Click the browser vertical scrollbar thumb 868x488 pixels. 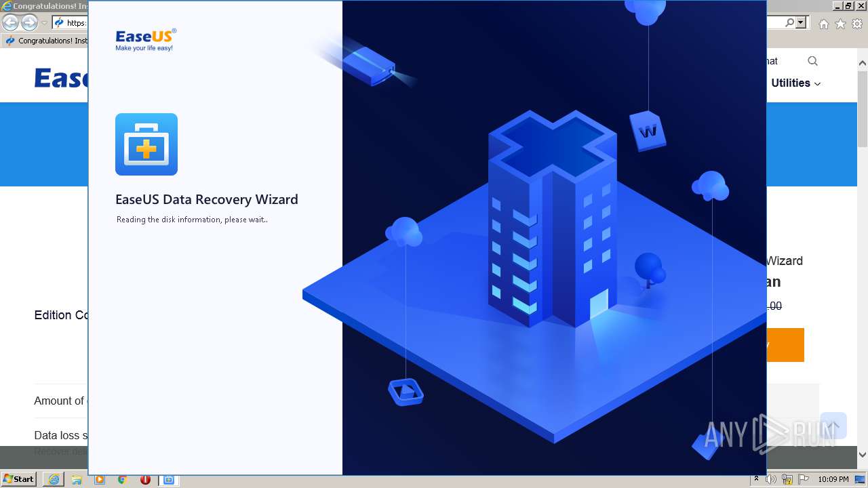863,108
